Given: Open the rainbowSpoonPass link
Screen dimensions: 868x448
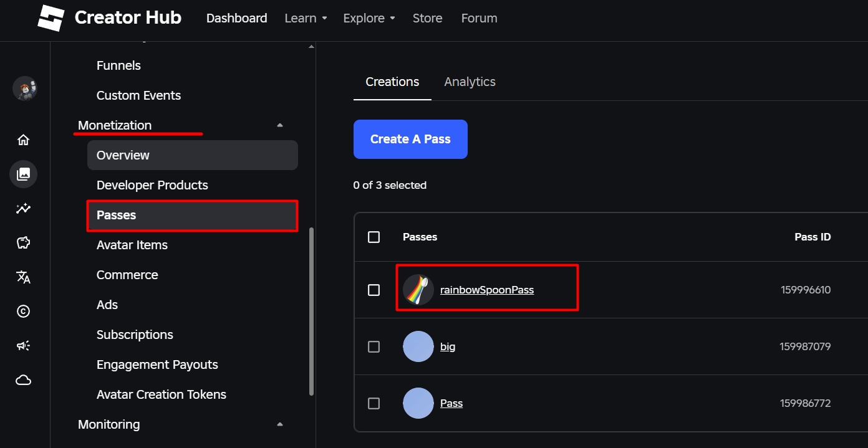Looking at the screenshot, I should point(487,290).
